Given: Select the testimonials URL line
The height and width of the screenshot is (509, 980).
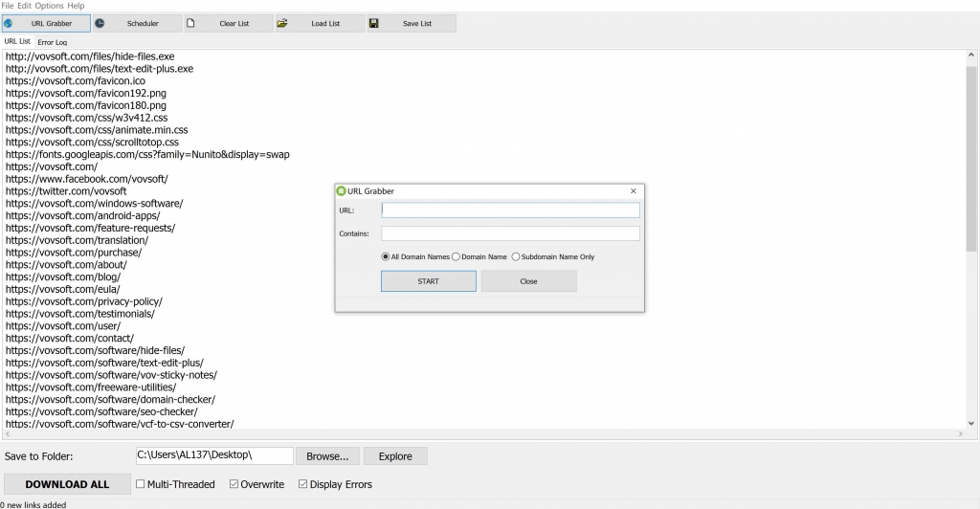Looking at the screenshot, I should tap(80, 314).
